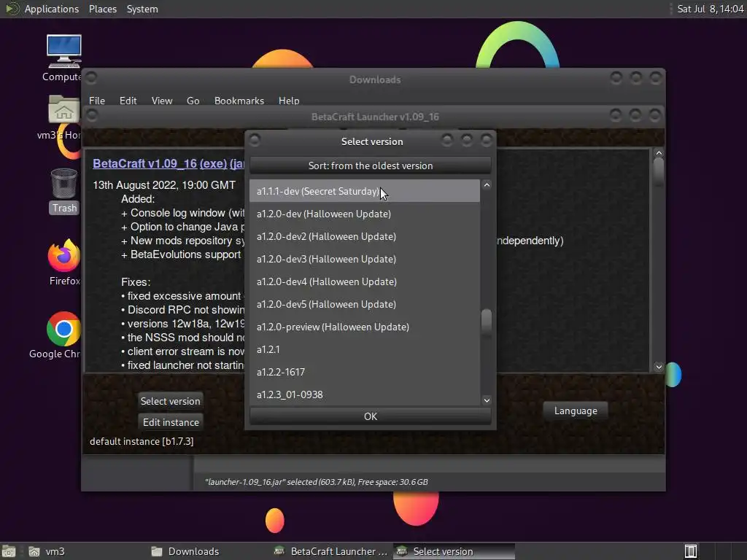Screen dimensions: 747x560
Task: Open the Computer desktop icon
Action: 63,58
